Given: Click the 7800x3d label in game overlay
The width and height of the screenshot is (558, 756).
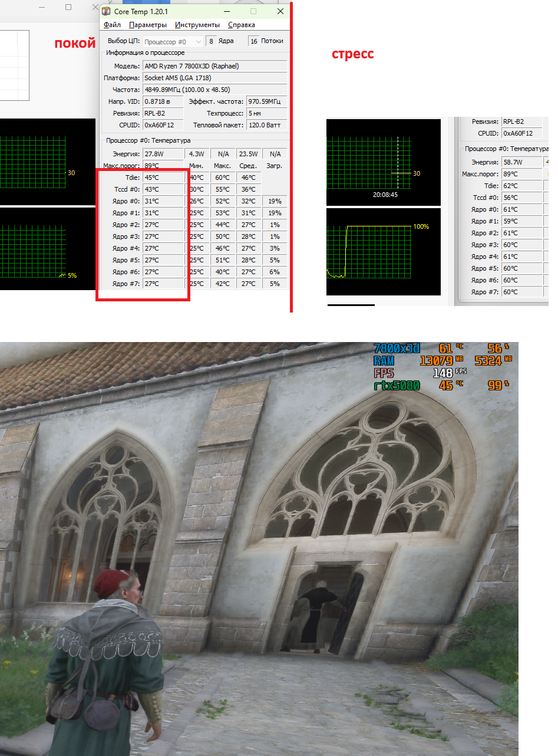Looking at the screenshot, I should coord(397,348).
